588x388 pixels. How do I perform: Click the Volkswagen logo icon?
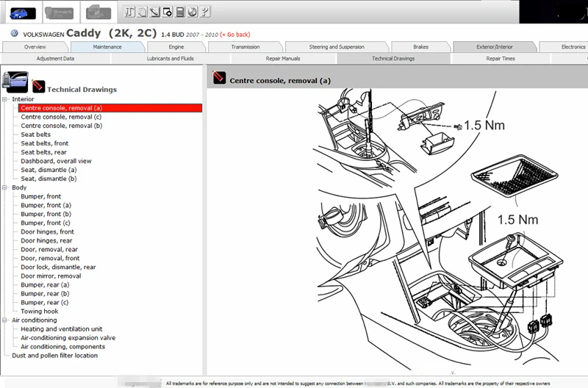14,34
